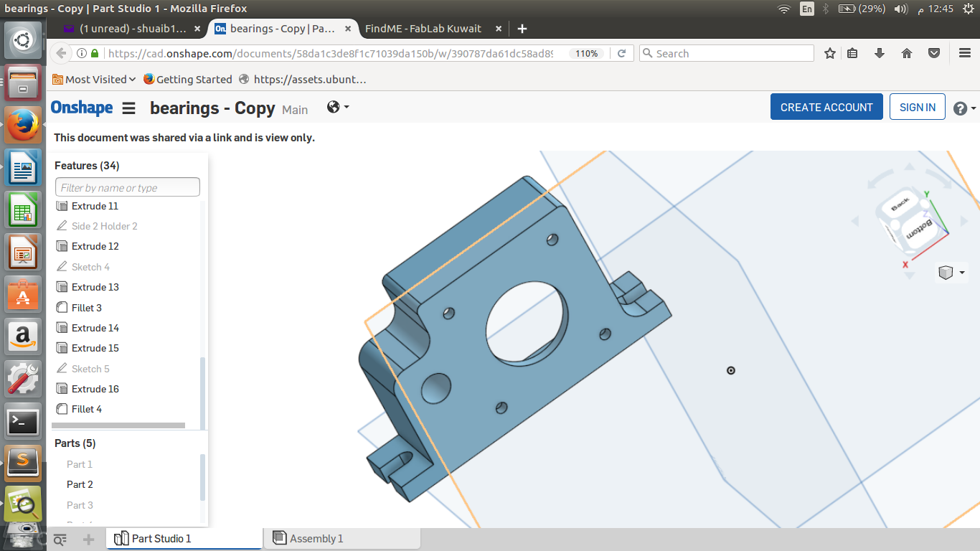Screen dimensions: 980x551
Task: Click the Onshape logo
Action: (x=82, y=108)
